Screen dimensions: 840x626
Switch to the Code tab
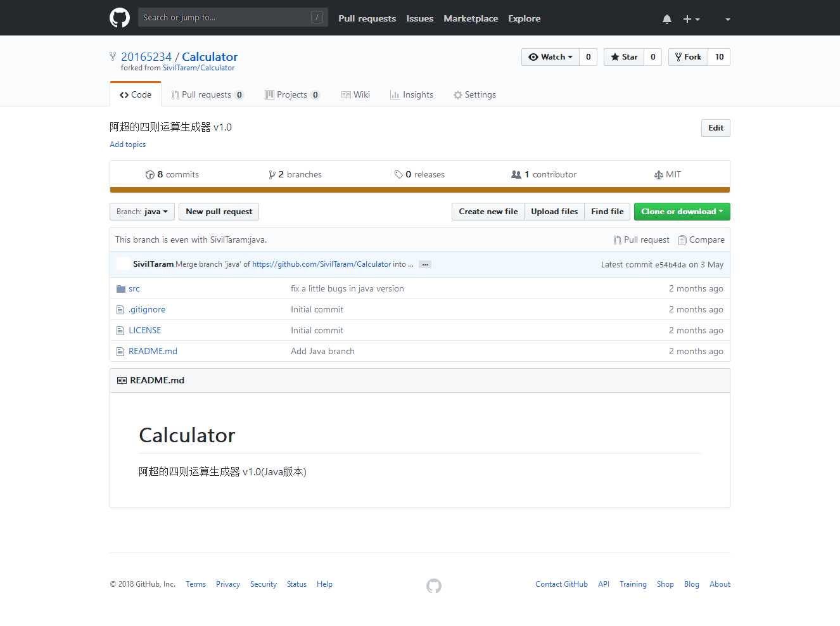pos(136,94)
